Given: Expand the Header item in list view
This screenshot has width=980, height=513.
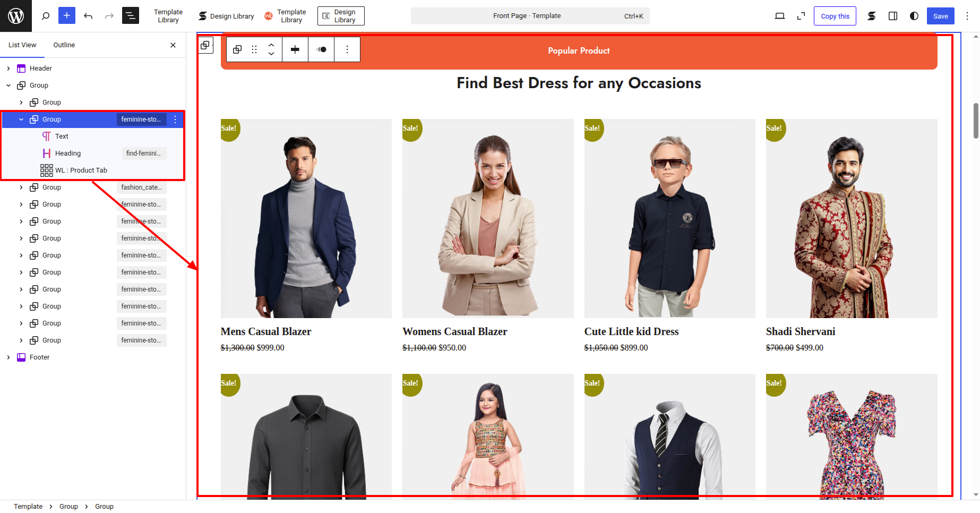Looking at the screenshot, I should 8,69.
